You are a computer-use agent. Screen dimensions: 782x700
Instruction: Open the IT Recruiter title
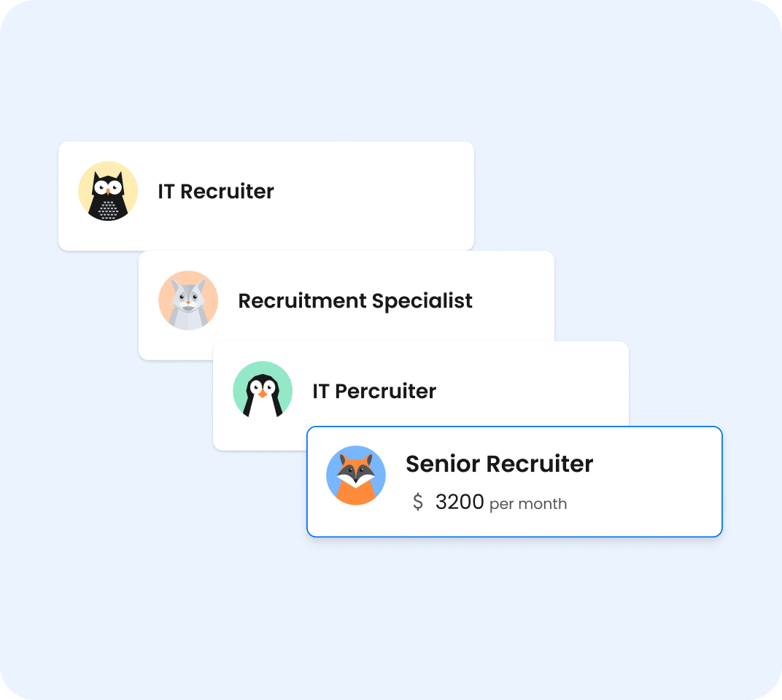(x=216, y=192)
